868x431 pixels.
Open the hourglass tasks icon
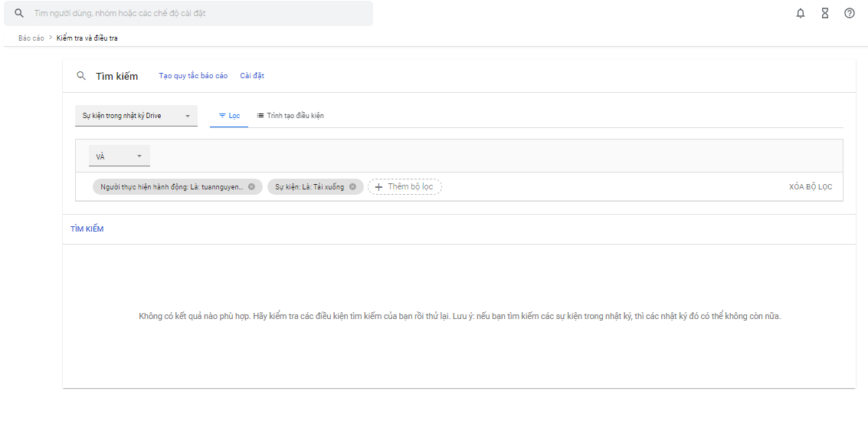click(825, 13)
